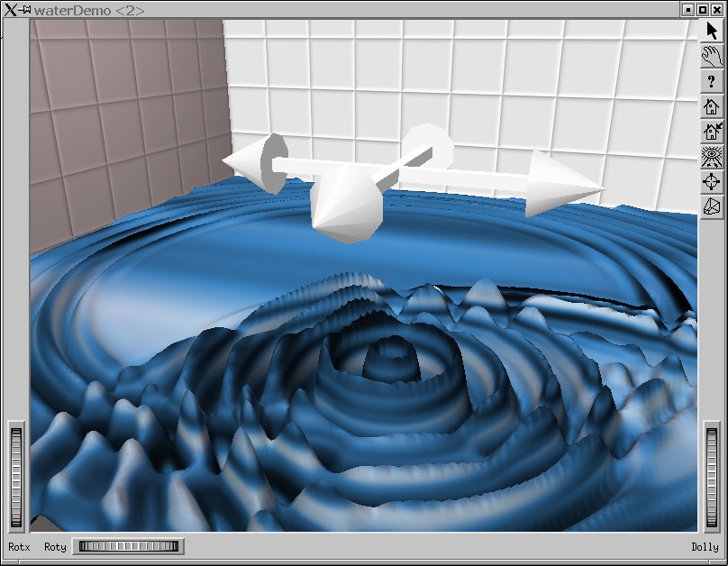Open the X window menu icon

10,10
